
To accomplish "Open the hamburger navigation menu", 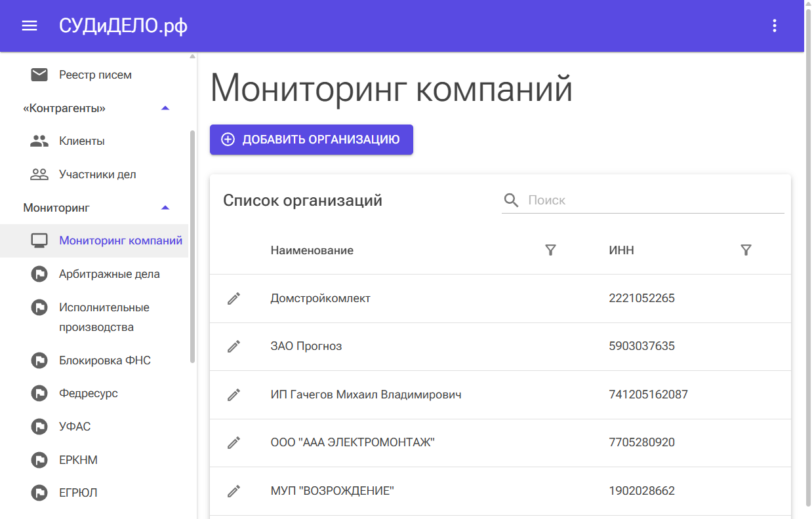I will click(x=30, y=26).
